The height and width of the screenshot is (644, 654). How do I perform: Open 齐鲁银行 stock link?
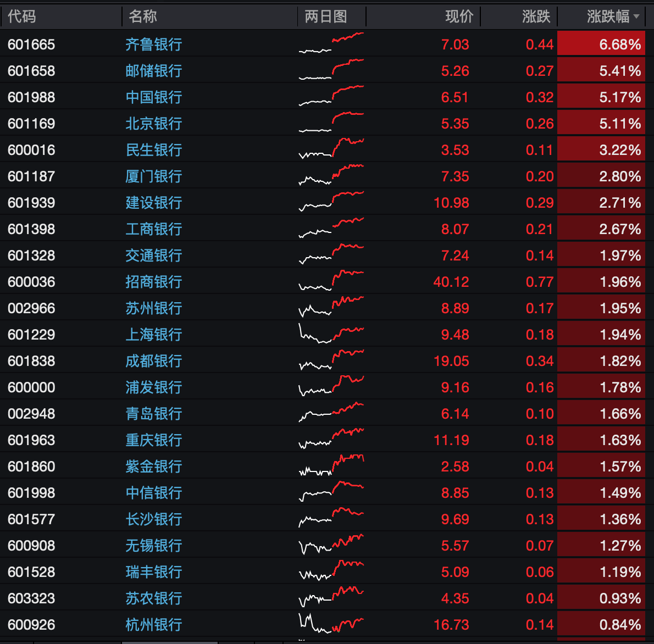(x=153, y=44)
